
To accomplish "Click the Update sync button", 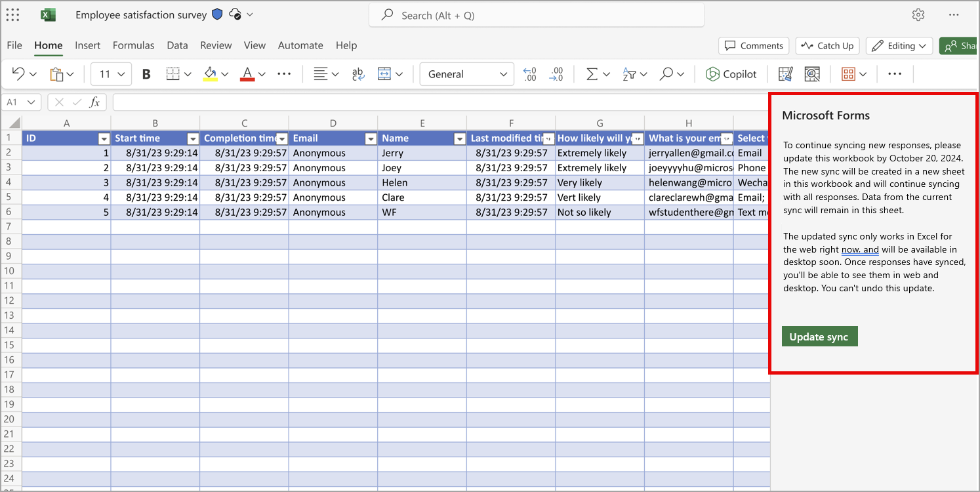I will pyautogui.click(x=819, y=336).
